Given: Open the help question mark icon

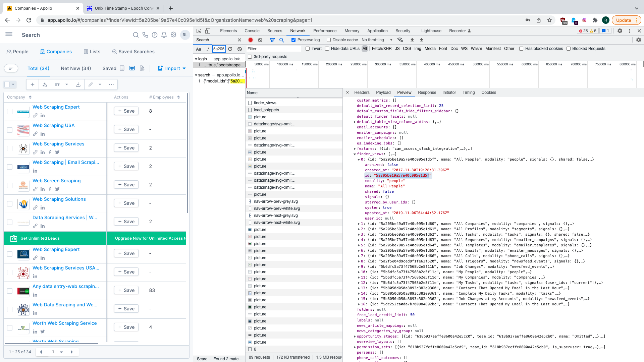Looking at the screenshot, I should click(x=155, y=35).
